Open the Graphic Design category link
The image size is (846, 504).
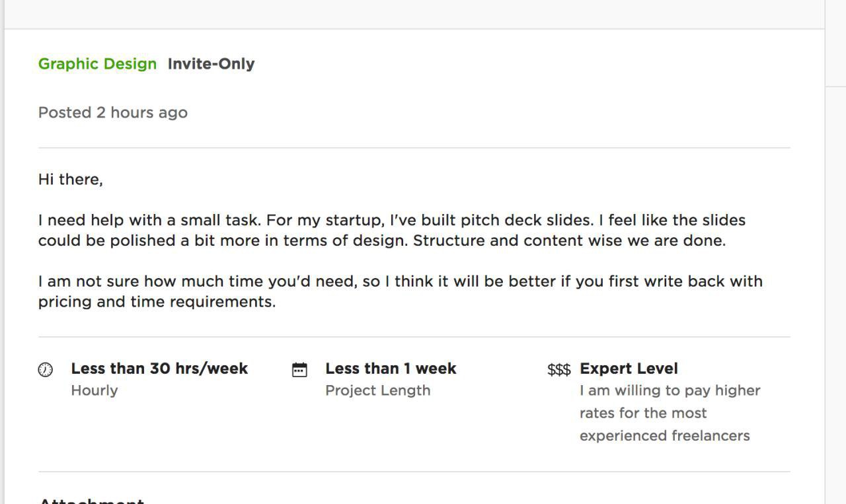click(97, 64)
